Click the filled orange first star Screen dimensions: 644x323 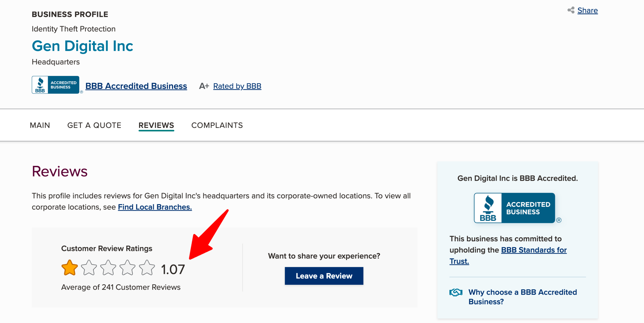coord(69,268)
